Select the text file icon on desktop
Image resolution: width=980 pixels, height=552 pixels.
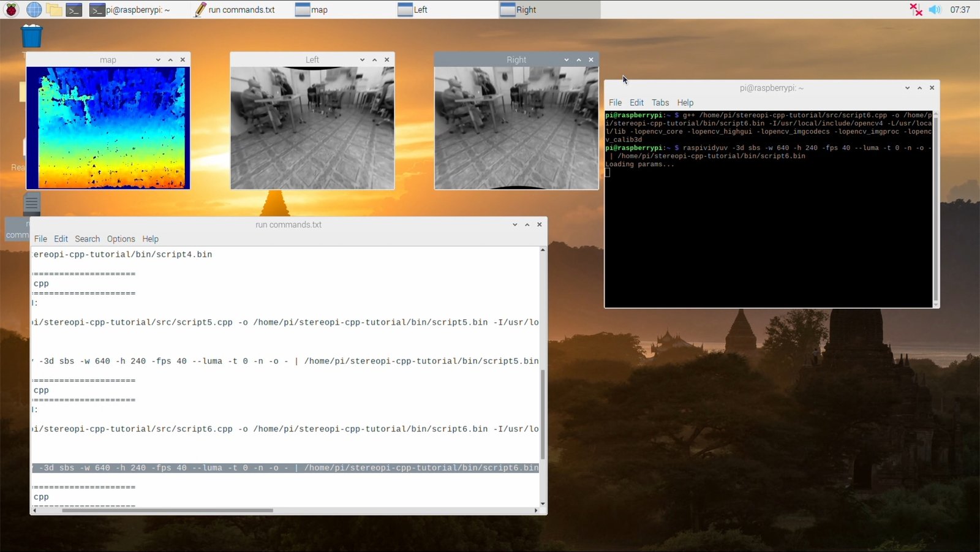pyautogui.click(x=32, y=203)
